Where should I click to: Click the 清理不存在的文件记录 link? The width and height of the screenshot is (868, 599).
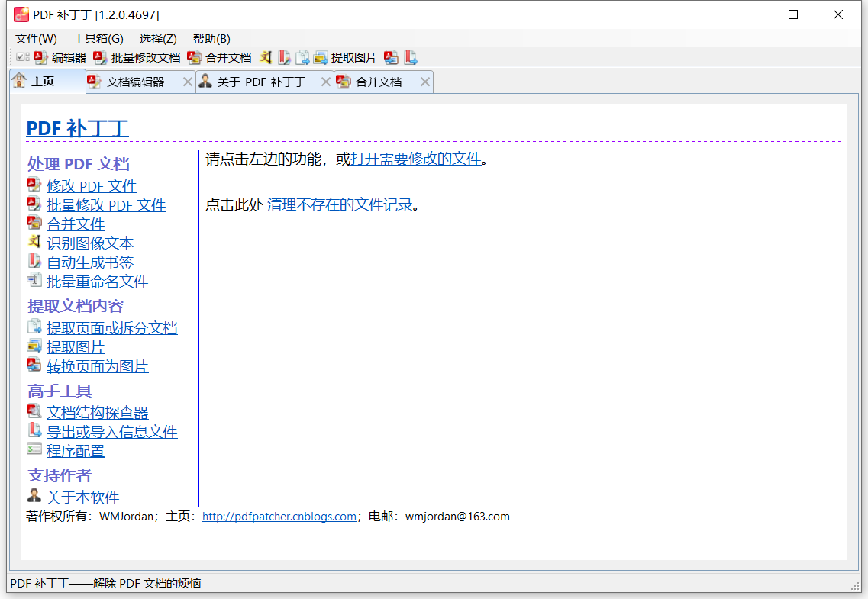point(340,204)
